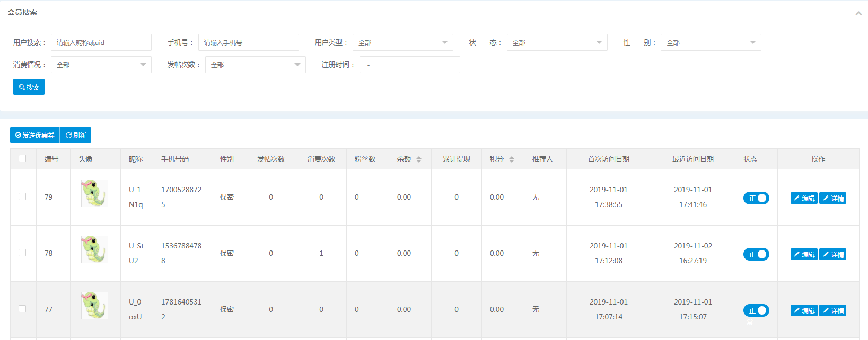Open the avatar thumbnail of member 78
Screen dimensions: 868x340
pos(94,249)
